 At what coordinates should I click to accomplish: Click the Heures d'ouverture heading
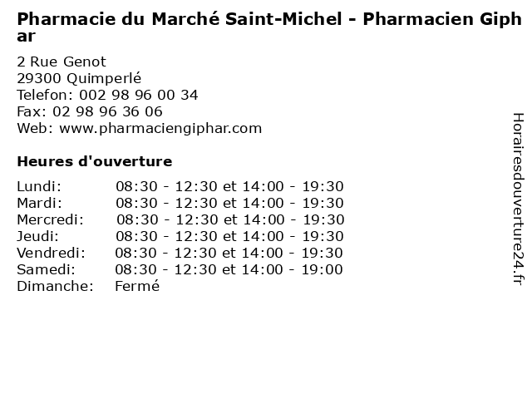tap(94, 161)
